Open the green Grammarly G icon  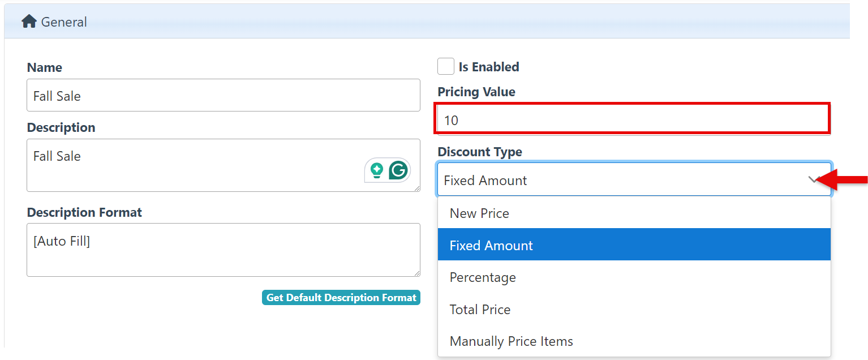point(398,170)
